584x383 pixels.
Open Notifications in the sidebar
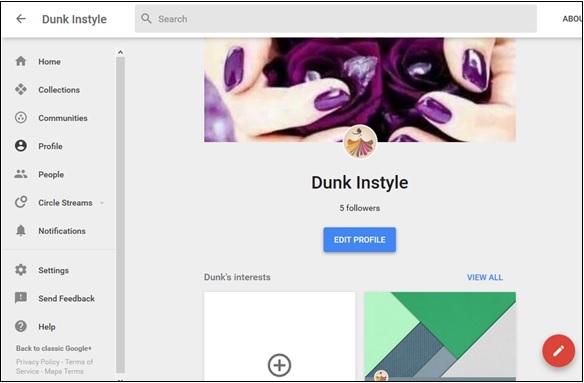[x=62, y=231]
